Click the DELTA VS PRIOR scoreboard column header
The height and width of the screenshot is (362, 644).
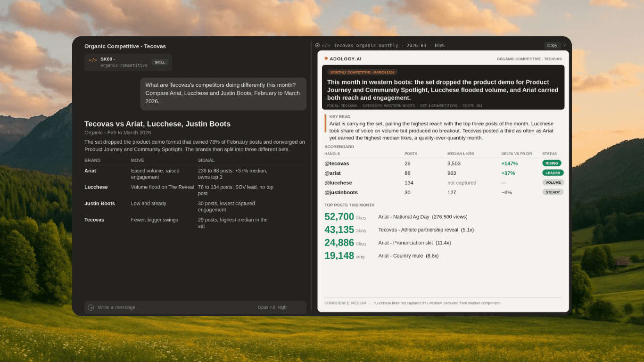click(517, 154)
